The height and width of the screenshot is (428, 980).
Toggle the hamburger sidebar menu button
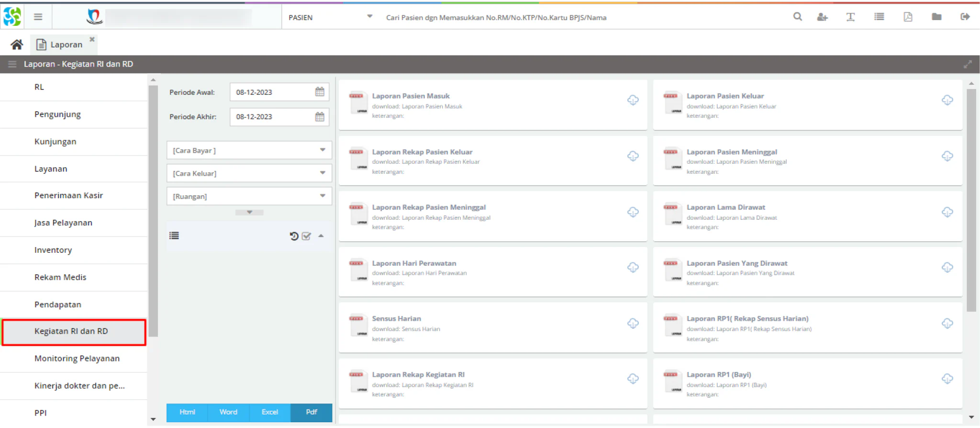point(38,17)
